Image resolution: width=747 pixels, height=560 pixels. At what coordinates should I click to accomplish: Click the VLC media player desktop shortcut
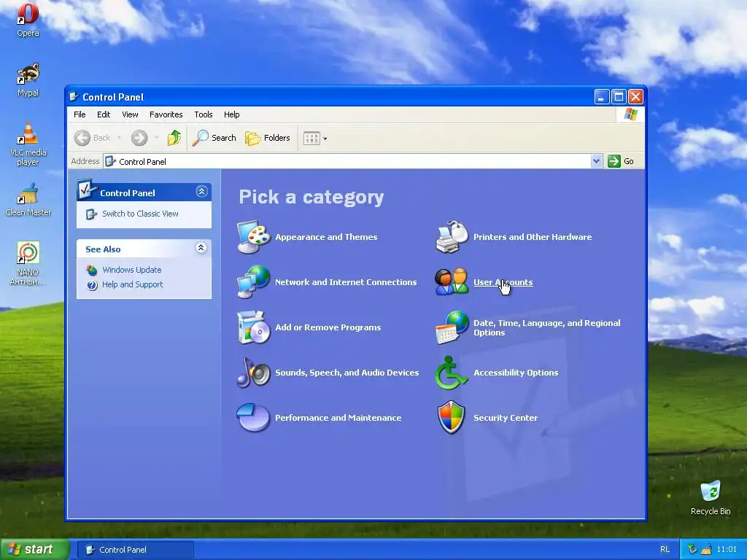click(28, 144)
